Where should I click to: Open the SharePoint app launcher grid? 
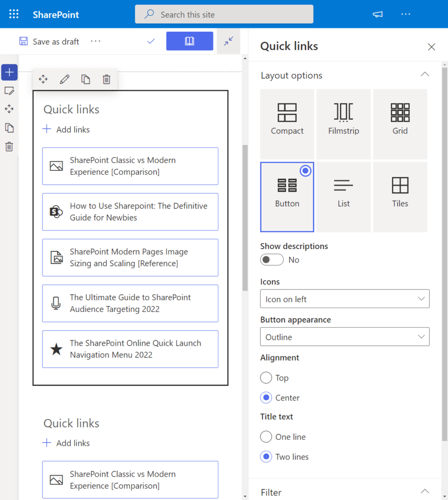[14, 14]
